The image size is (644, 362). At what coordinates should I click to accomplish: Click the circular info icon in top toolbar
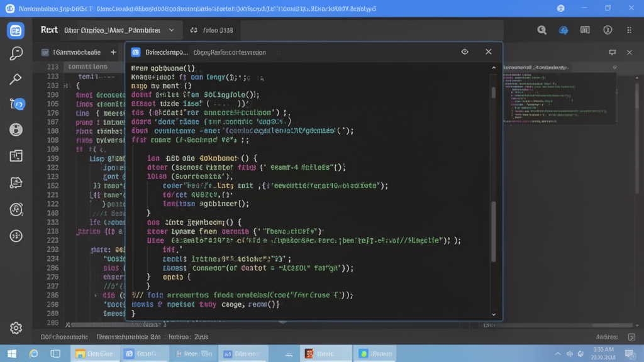pyautogui.click(x=608, y=30)
